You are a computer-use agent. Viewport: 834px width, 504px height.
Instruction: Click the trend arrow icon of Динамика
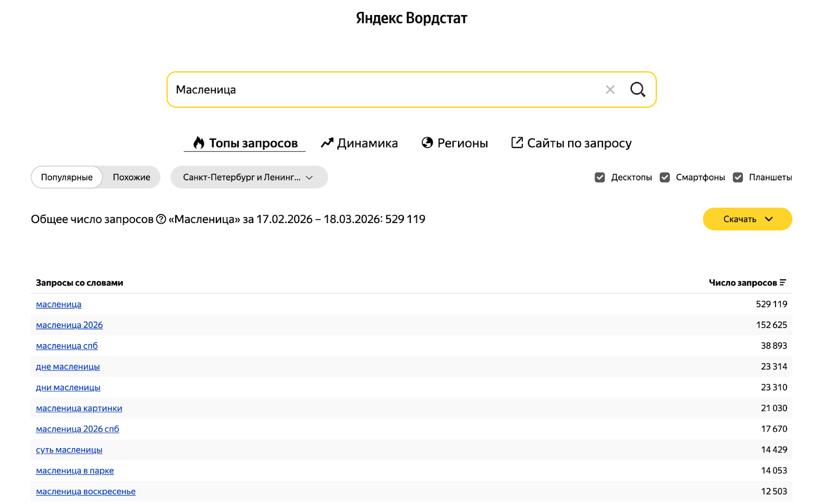click(327, 143)
